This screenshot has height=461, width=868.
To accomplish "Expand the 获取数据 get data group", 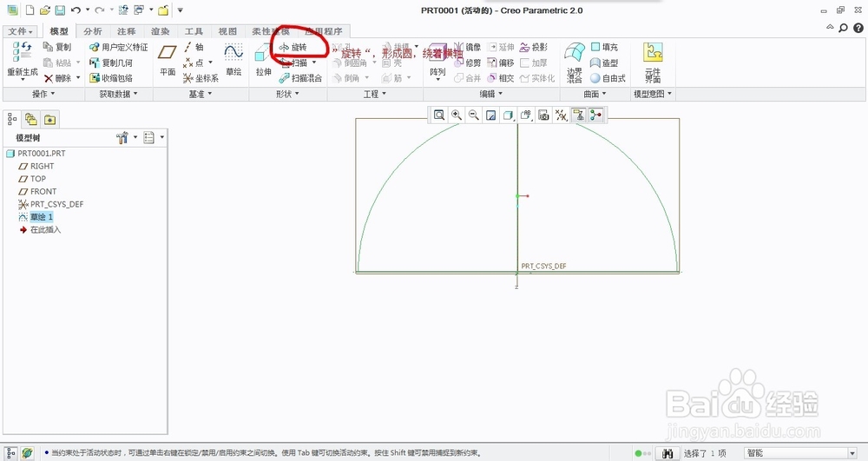I will (x=118, y=94).
